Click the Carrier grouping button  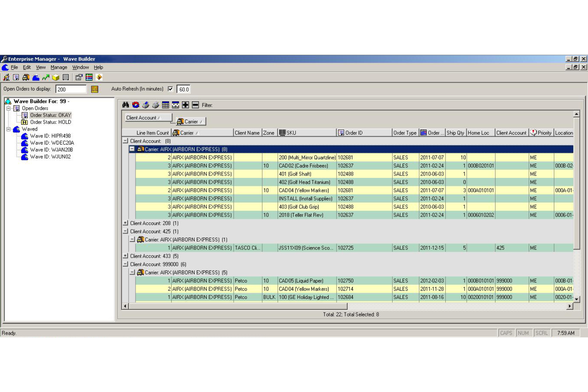click(190, 121)
